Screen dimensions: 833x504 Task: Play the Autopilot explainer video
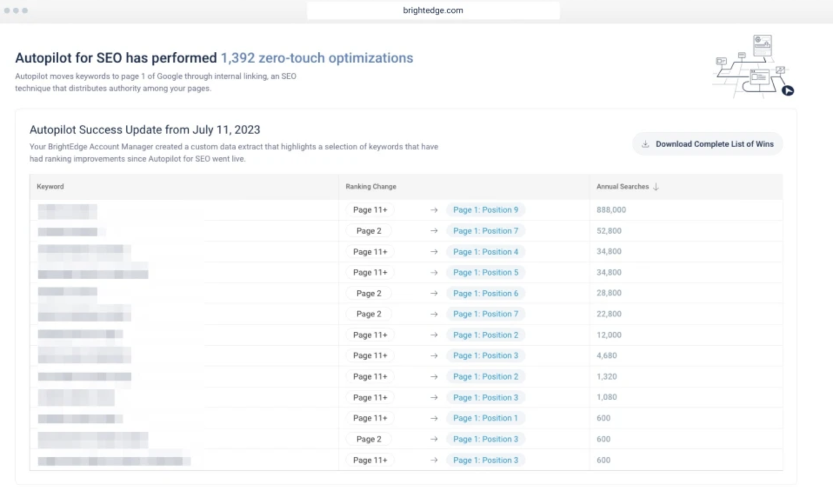point(787,91)
